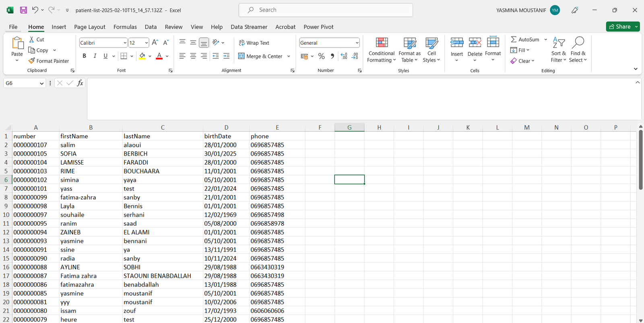
Task: Open the Calibri font name dropdown
Action: click(125, 43)
